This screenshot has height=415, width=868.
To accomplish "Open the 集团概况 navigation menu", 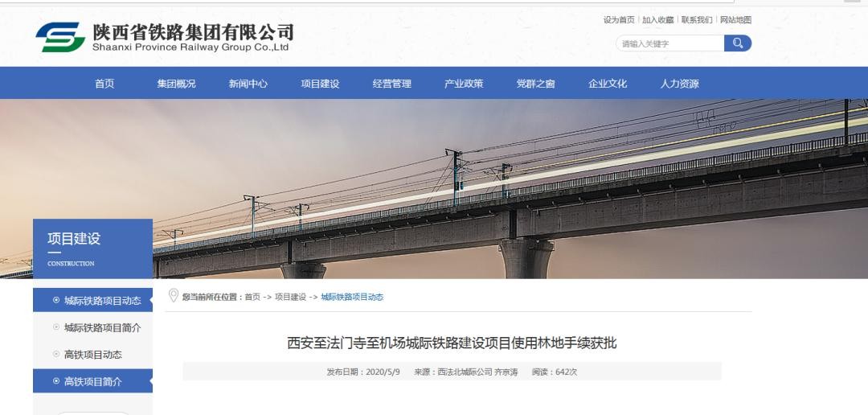I will pyautogui.click(x=176, y=84).
